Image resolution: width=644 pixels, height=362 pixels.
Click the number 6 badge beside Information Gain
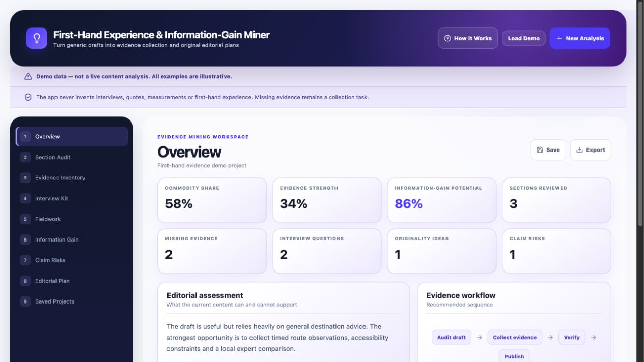(25, 239)
